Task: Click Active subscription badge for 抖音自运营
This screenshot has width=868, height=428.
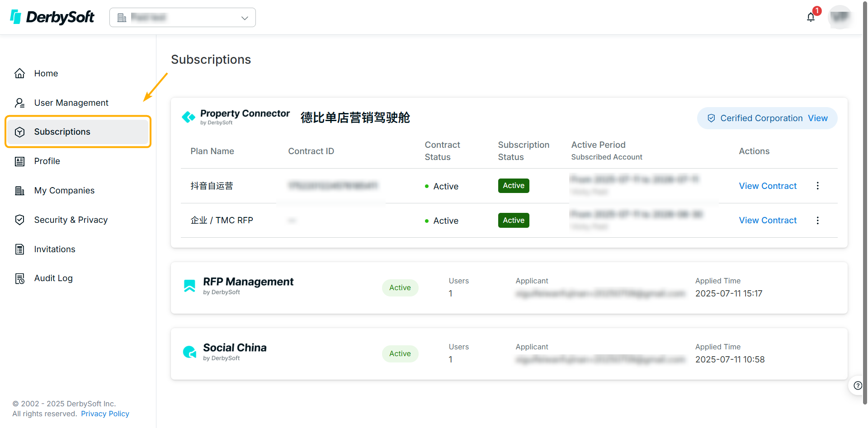Action: 514,186
